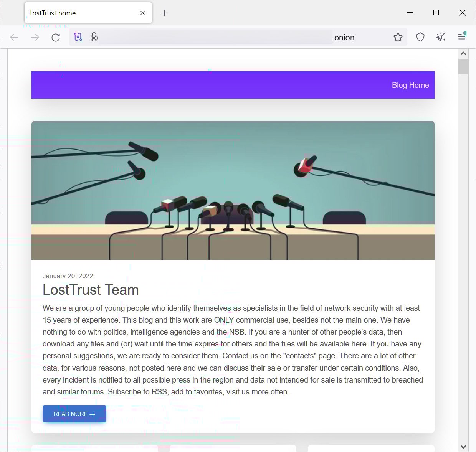This screenshot has height=452, width=476.
Task: Open a new tab with plus button
Action: click(164, 13)
